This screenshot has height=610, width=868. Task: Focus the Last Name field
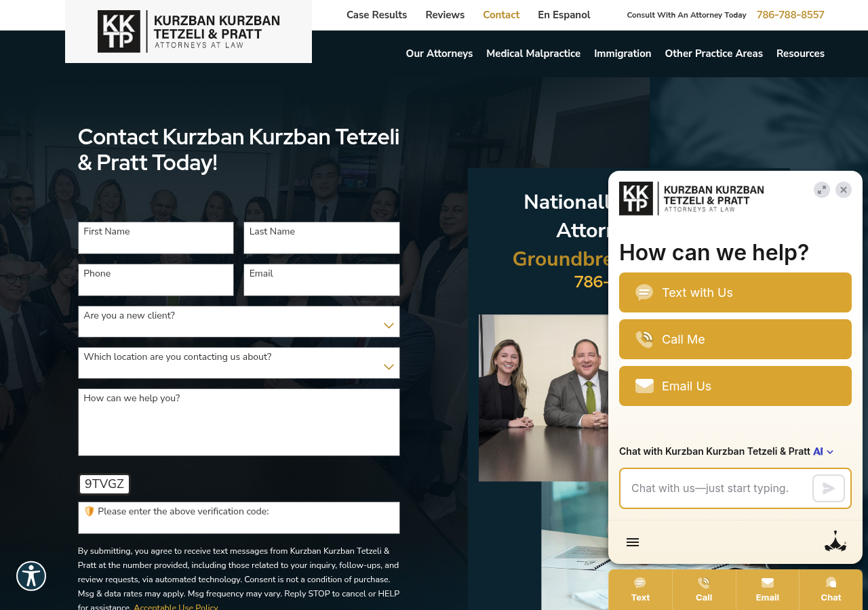click(x=321, y=238)
